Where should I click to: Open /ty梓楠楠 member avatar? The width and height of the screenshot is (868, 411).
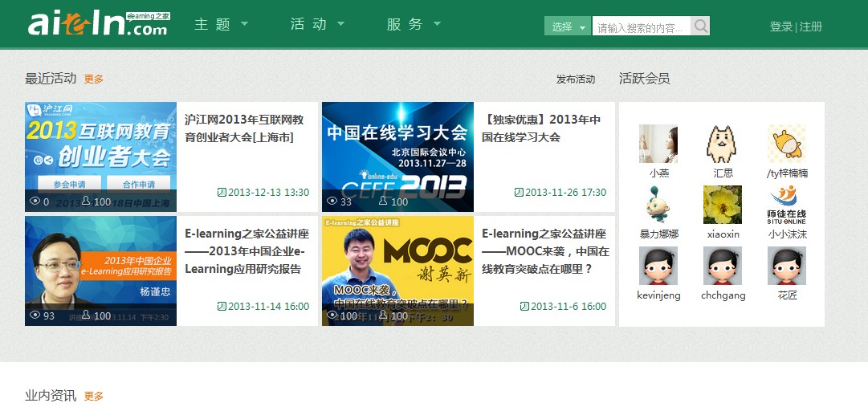tap(787, 144)
